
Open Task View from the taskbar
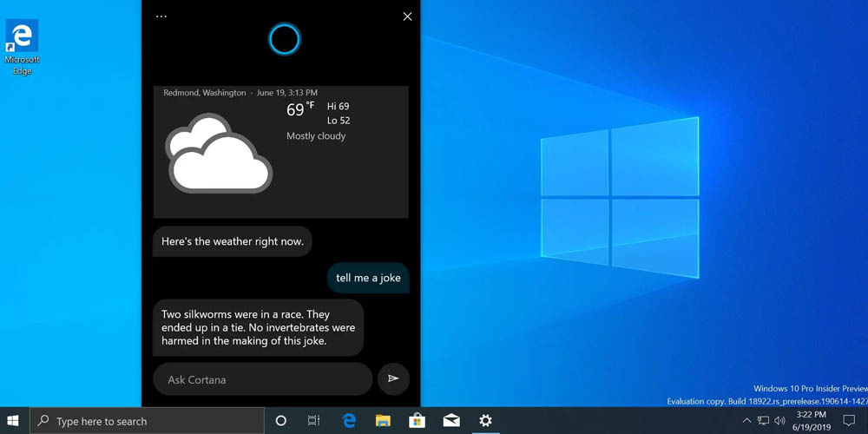tap(313, 421)
